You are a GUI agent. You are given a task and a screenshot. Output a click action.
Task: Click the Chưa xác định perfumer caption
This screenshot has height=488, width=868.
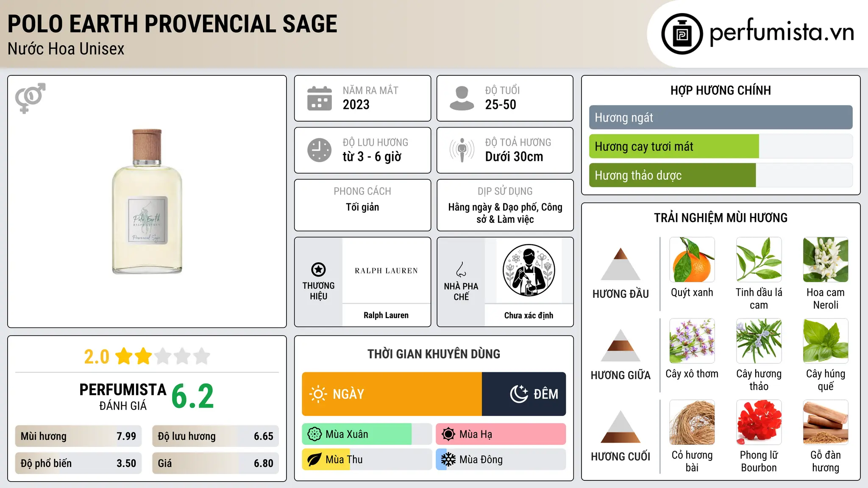529,315
